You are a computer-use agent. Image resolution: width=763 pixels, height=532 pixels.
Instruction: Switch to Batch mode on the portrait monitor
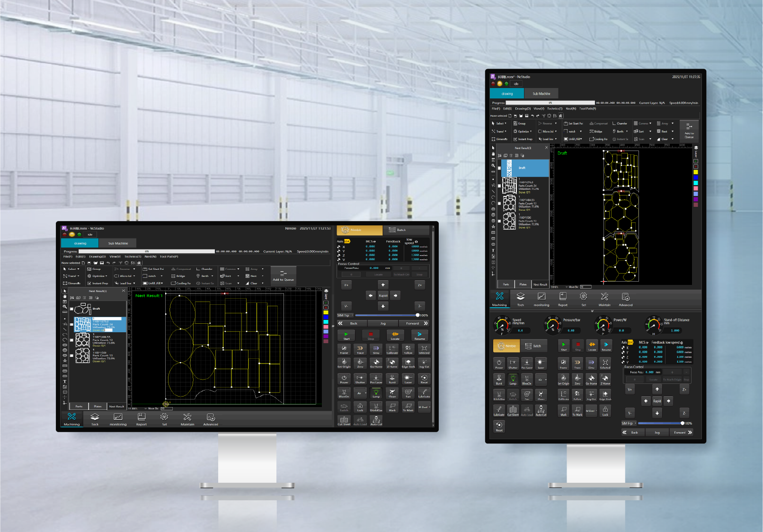(x=533, y=346)
